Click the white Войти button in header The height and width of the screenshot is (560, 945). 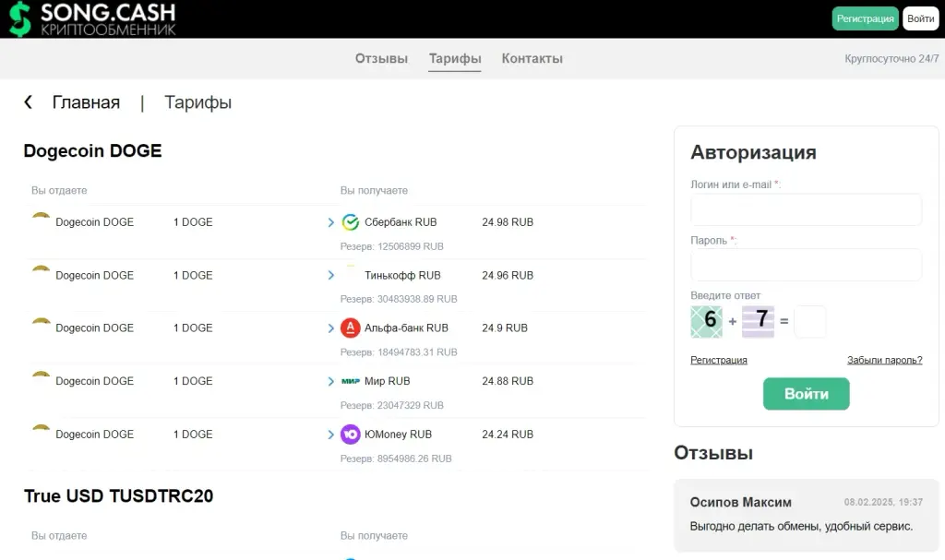click(921, 18)
